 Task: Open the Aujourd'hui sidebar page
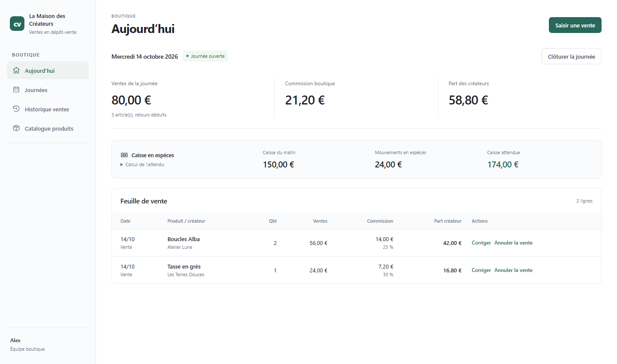point(48,70)
